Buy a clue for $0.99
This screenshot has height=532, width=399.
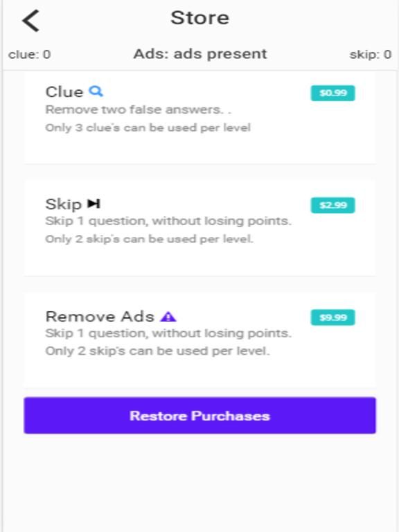(332, 93)
